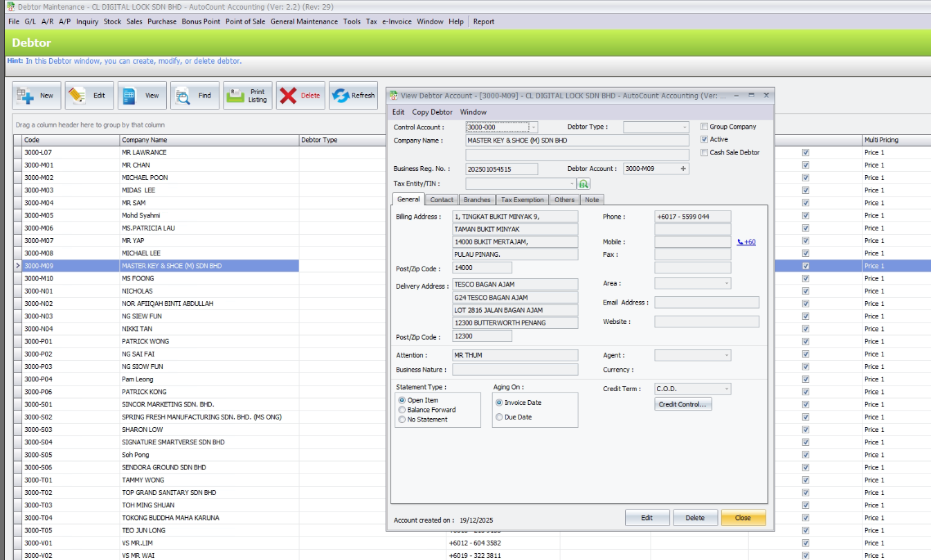Click the +60 phone link beside Mobile
This screenshot has width=931, height=560.
tap(746, 242)
